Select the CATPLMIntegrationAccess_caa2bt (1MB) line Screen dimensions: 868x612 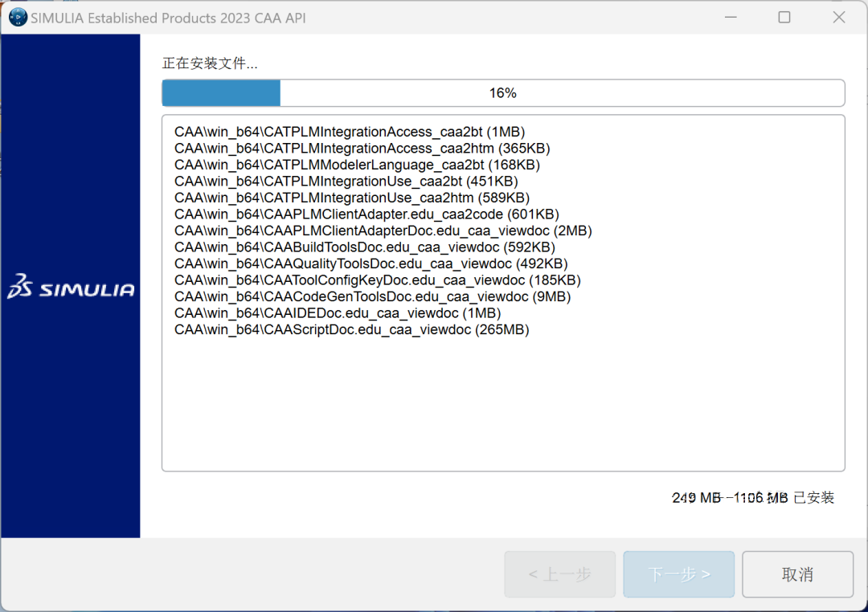pyautogui.click(x=350, y=132)
